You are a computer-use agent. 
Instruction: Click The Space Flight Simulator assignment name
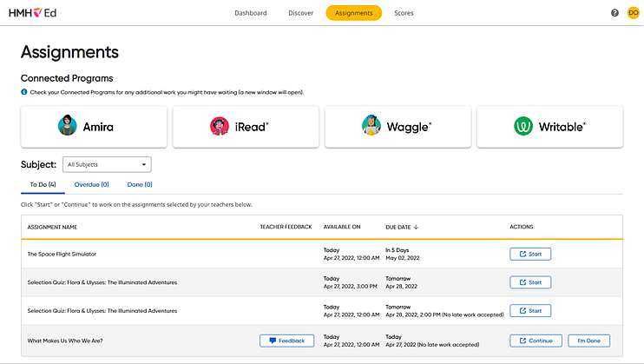[62, 255]
